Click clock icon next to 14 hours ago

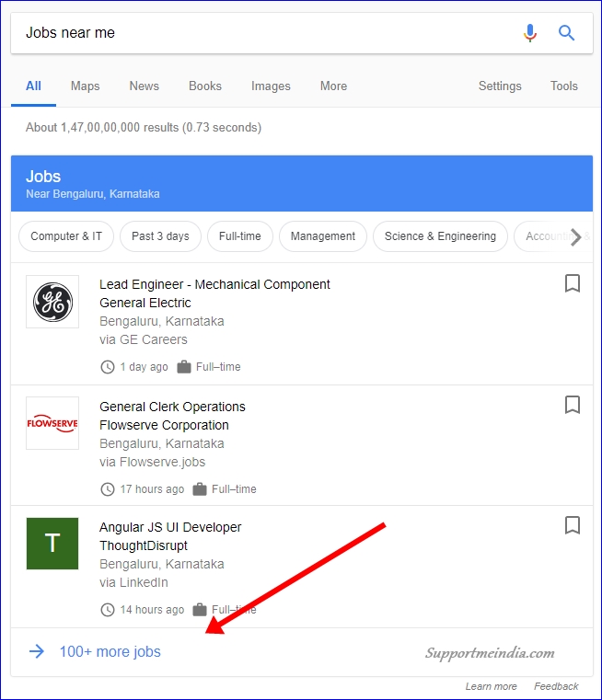(108, 610)
